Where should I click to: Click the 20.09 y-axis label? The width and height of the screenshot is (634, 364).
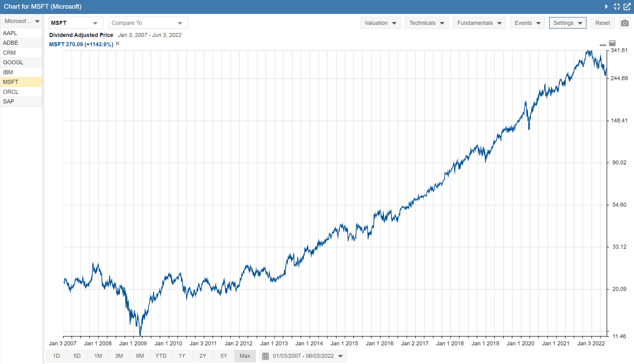tap(619, 289)
